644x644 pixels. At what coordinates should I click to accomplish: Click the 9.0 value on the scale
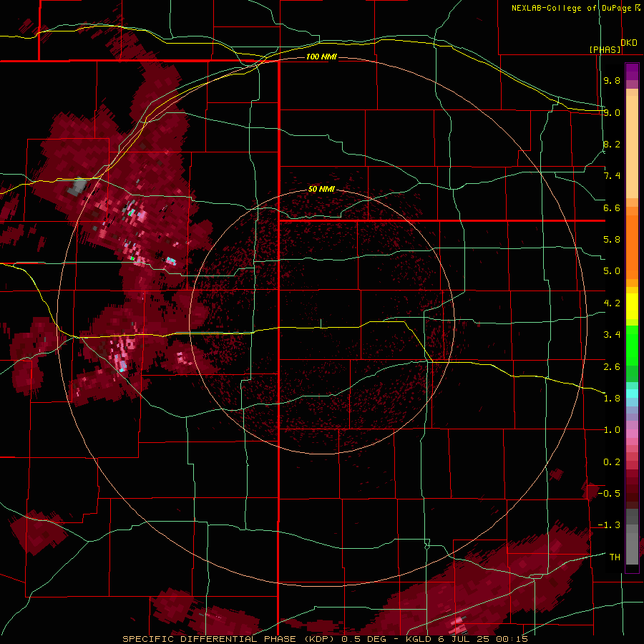tap(612, 112)
